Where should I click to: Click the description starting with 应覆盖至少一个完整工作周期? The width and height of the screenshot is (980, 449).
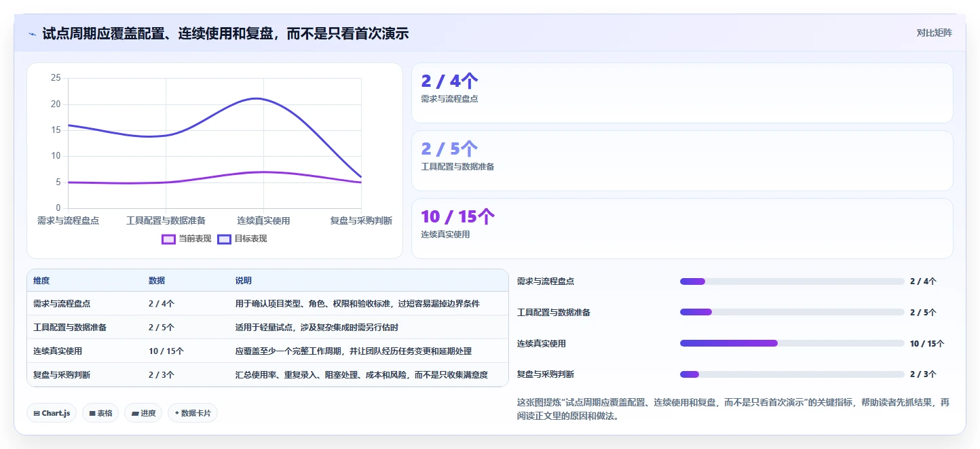(354, 351)
